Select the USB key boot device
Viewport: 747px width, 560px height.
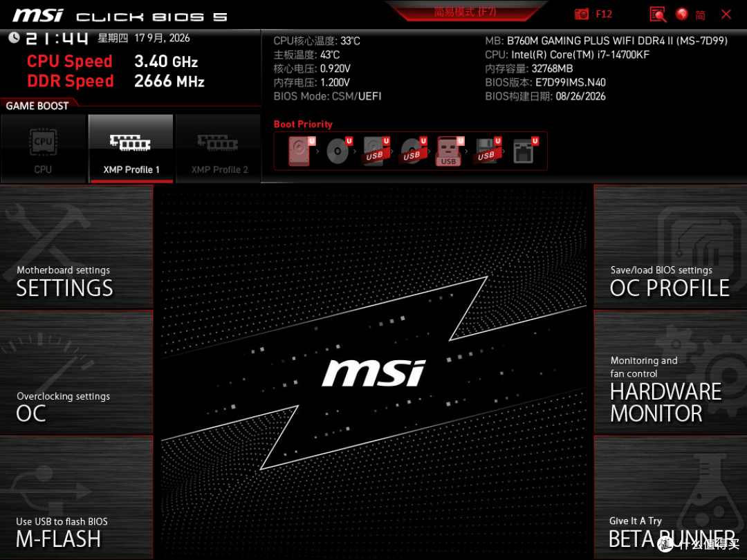pyautogui.click(x=449, y=151)
